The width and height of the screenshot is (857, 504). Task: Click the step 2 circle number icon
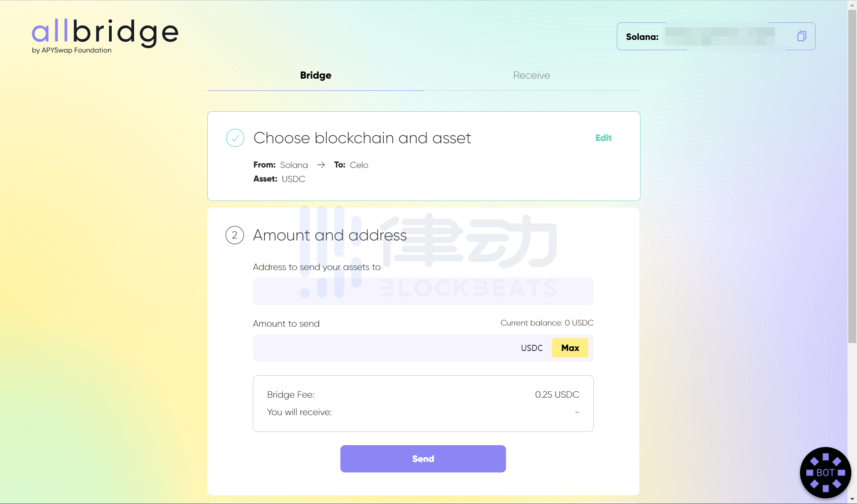[234, 235]
